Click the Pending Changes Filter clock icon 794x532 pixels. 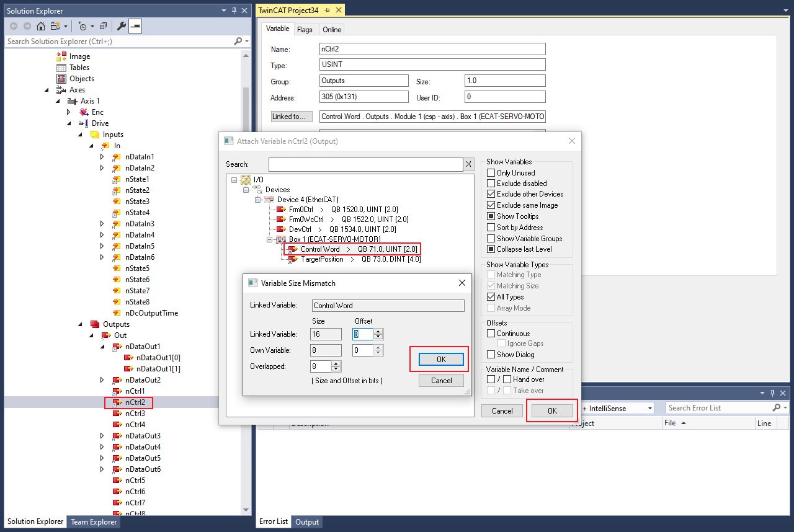click(83, 26)
